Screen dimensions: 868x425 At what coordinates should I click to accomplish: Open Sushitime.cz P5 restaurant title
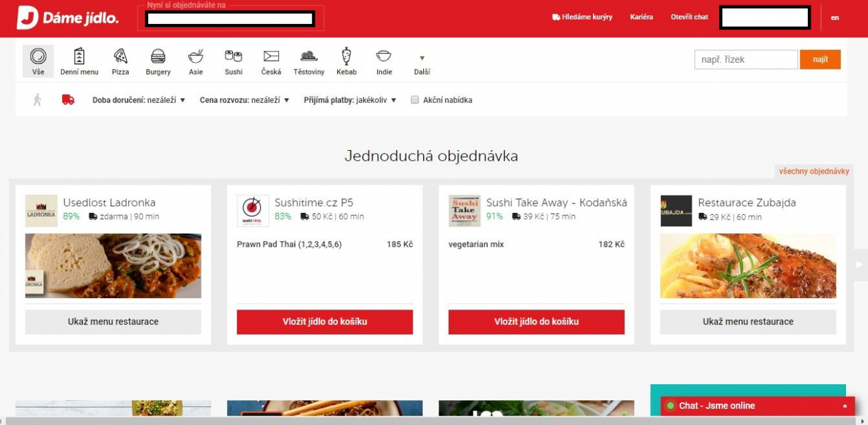click(x=314, y=203)
